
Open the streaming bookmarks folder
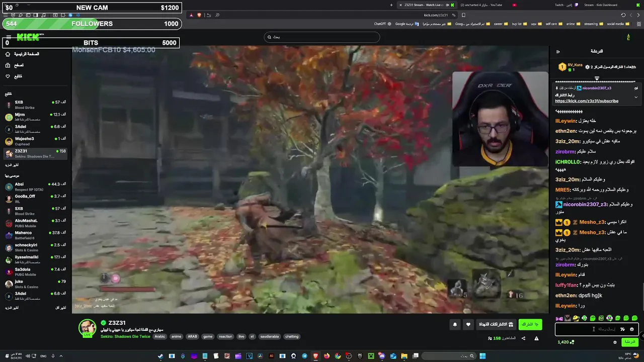pyautogui.click(x=593, y=24)
